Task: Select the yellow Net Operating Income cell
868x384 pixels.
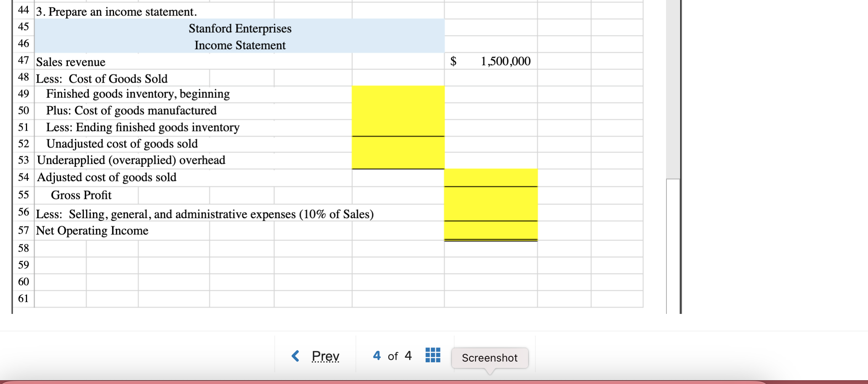Action: point(491,231)
